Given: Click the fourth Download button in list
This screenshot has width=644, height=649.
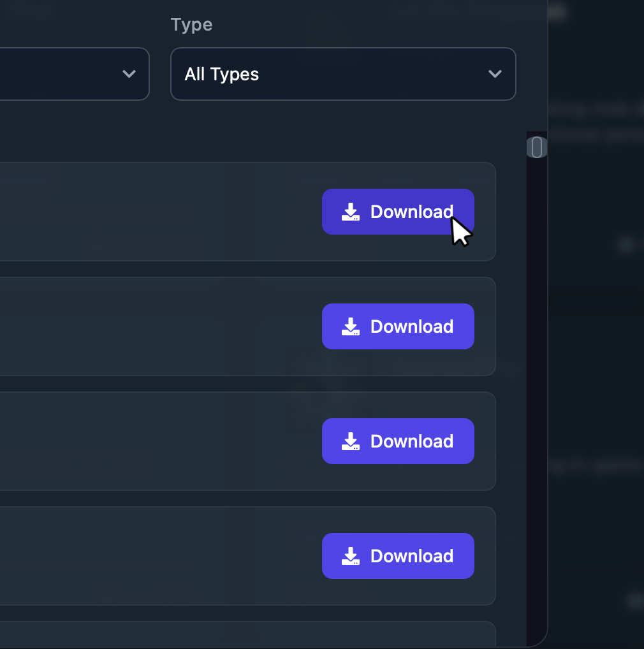Looking at the screenshot, I should coord(398,556).
